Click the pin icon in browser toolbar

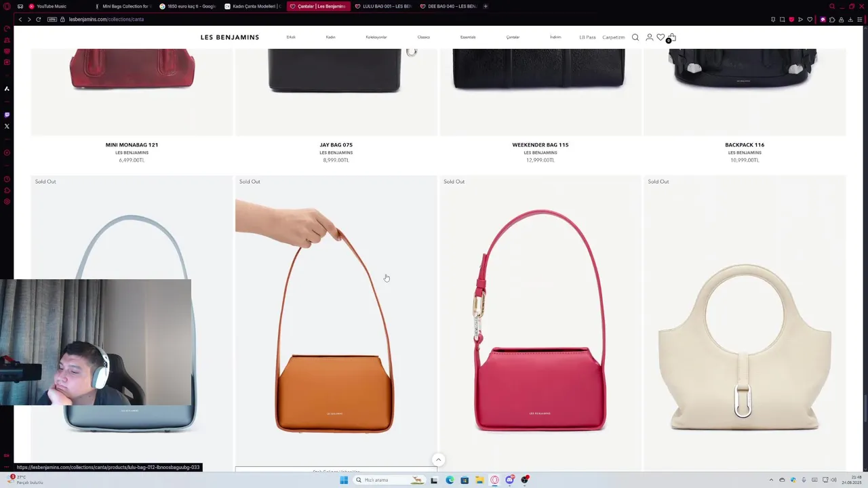pyautogui.click(x=773, y=20)
